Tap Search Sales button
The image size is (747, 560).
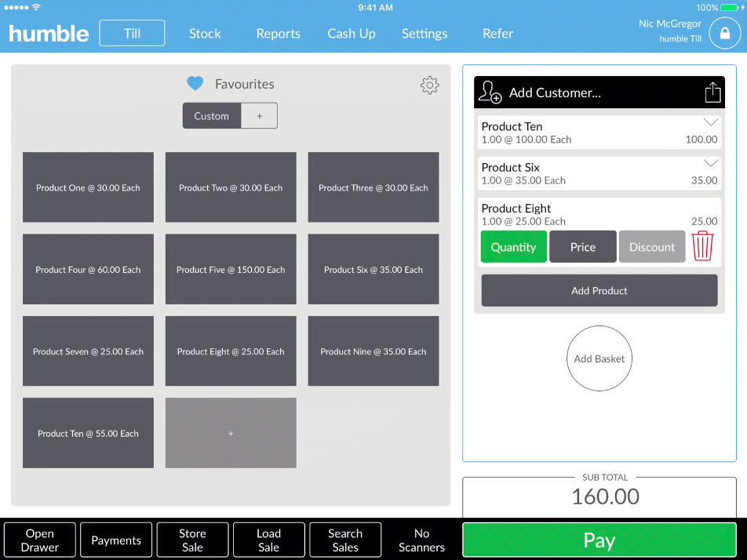(x=345, y=540)
